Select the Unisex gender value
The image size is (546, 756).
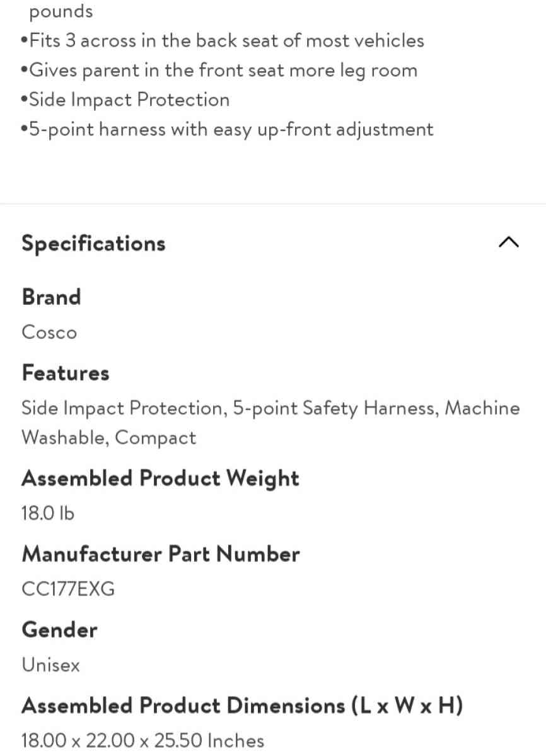pos(50,665)
